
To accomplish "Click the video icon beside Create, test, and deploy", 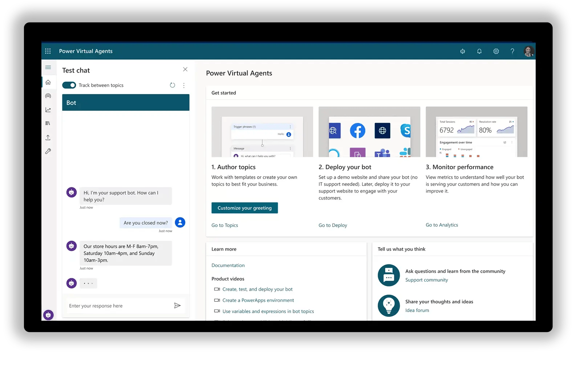I will pyautogui.click(x=217, y=289).
